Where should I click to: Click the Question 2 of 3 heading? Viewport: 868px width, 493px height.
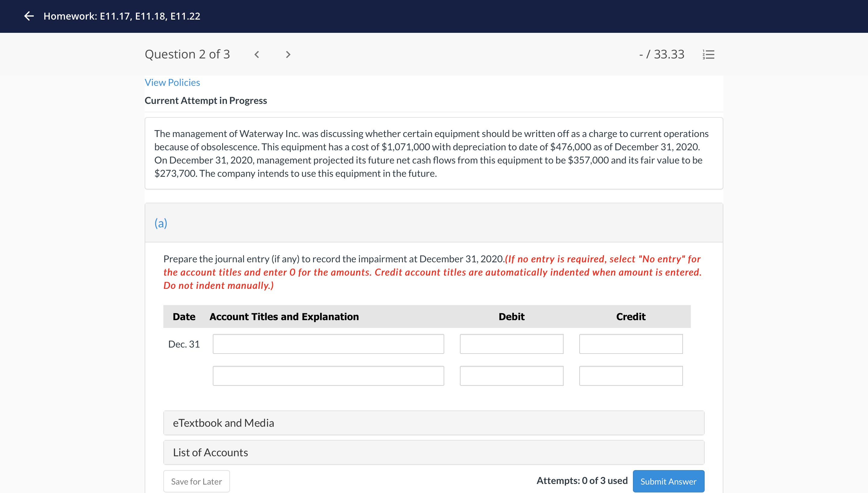pyautogui.click(x=187, y=55)
